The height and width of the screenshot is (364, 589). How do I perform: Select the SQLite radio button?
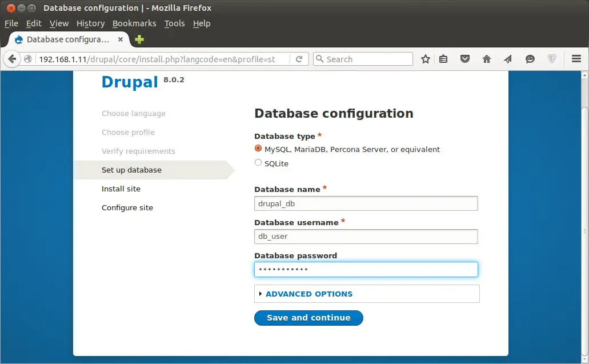point(258,163)
